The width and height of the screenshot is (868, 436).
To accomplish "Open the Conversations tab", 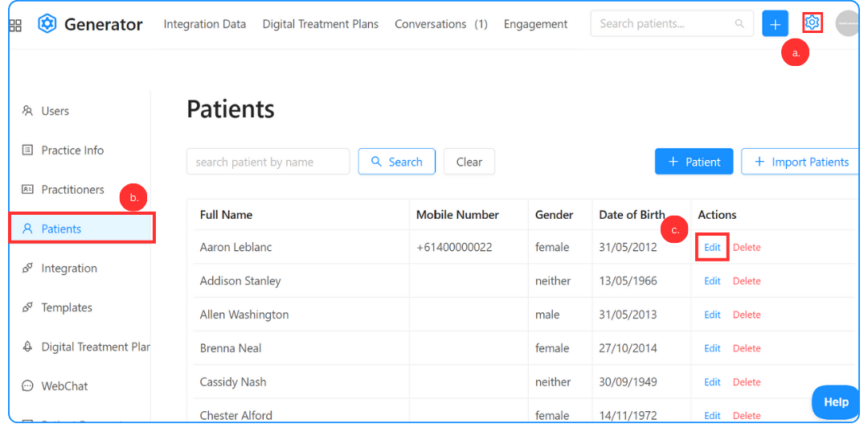I will 440,24.
